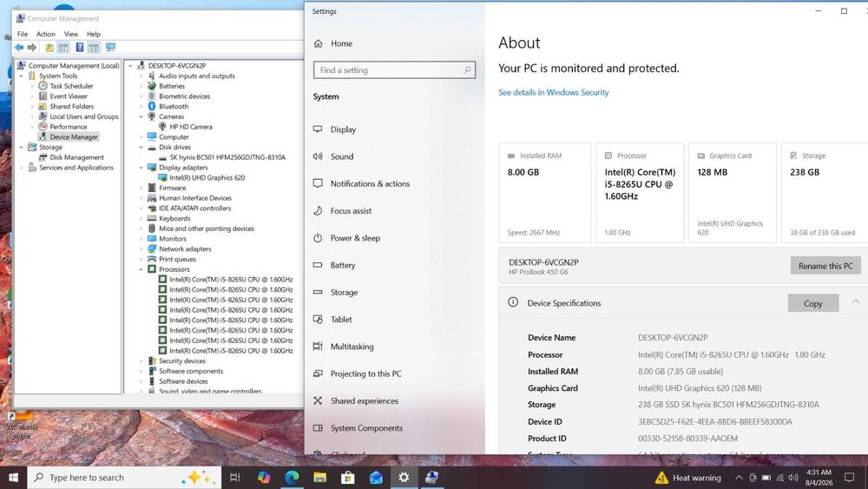The image size is (868, 489).
Task: Collapse the Disk drives device category
Action: point(141,148)
